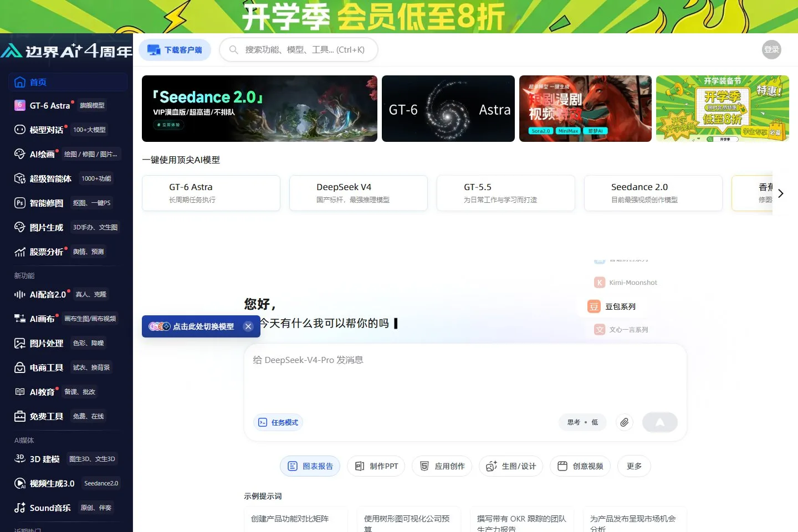Use the 使用树形图可视化公司预算 prompt

(409, 519)
